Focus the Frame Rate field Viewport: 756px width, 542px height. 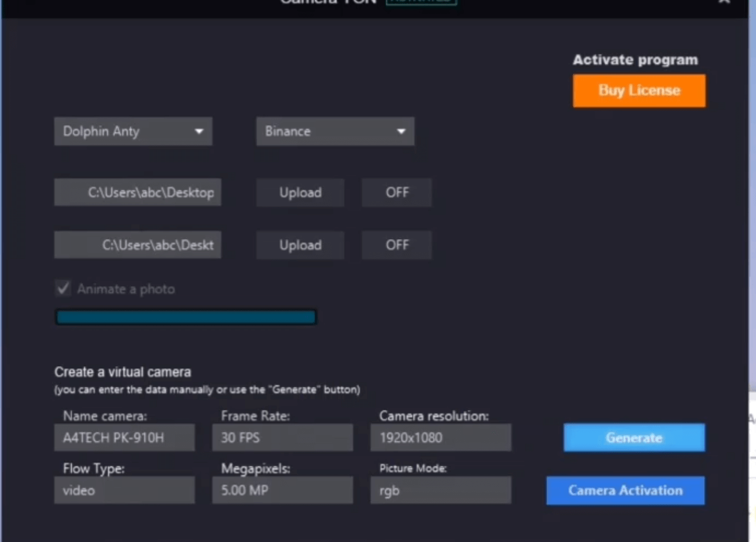pyautogui.click(x=282, y=438)
